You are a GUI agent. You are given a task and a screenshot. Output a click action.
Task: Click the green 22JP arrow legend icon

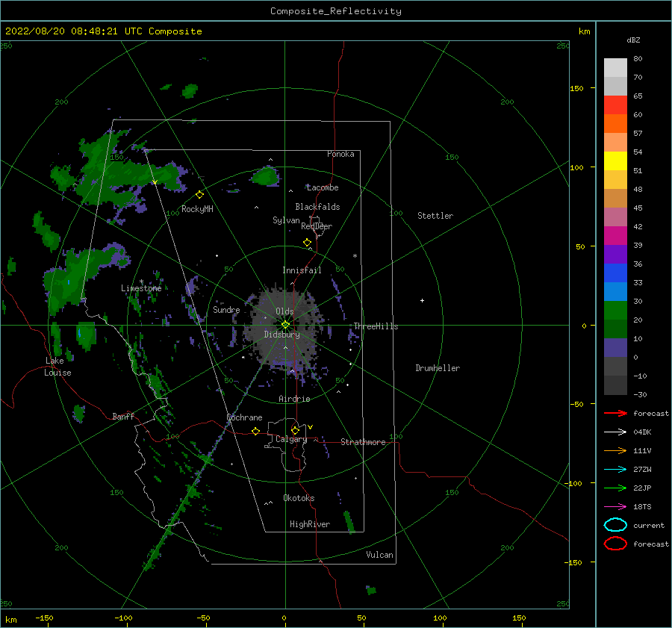tap(615, 488)
